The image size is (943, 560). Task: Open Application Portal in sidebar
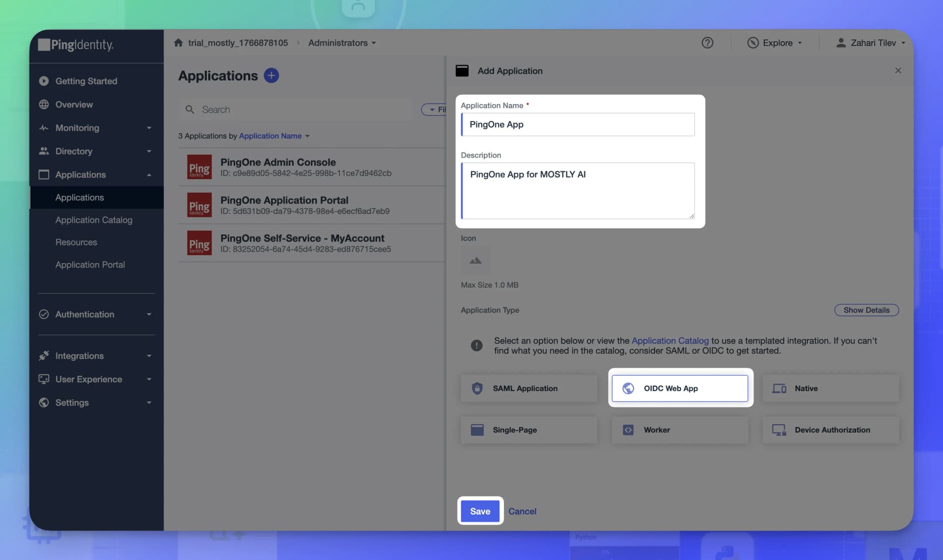90,265
